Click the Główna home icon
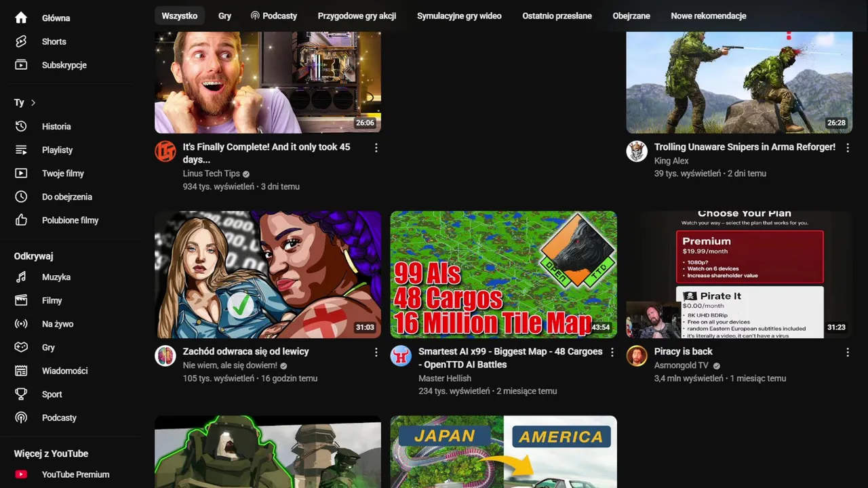 click(21, 18)
